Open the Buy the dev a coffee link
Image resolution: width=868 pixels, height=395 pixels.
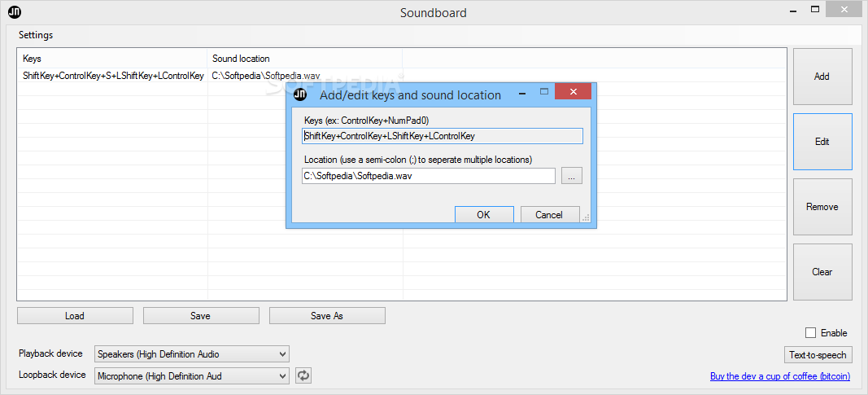(x=780, y=376)
